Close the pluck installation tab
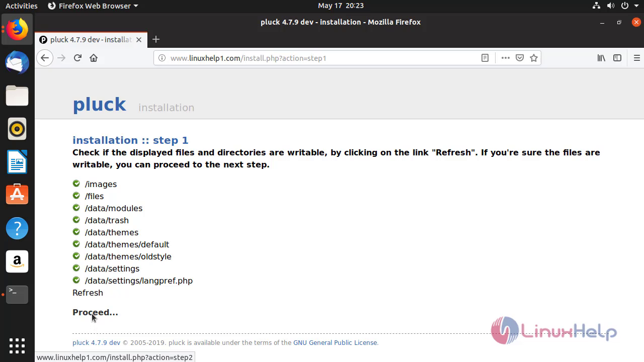644x362 pixels. [139, 40]
